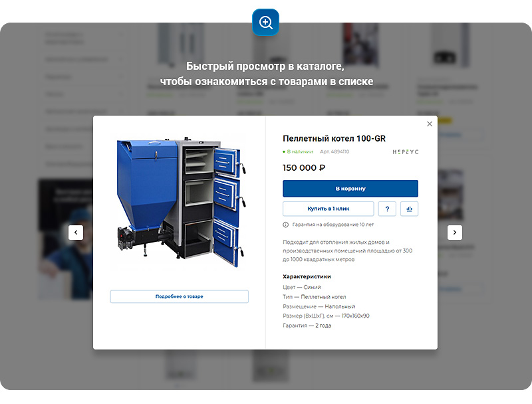This screenshot has width=532, height=404.
Task: Click the pellet boiler product image
Action: click(x=178, y=199)
